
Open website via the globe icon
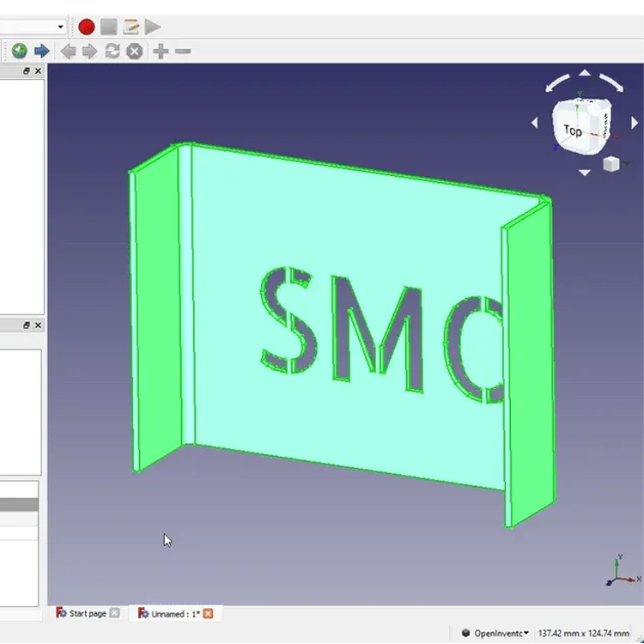click(19, 52)
